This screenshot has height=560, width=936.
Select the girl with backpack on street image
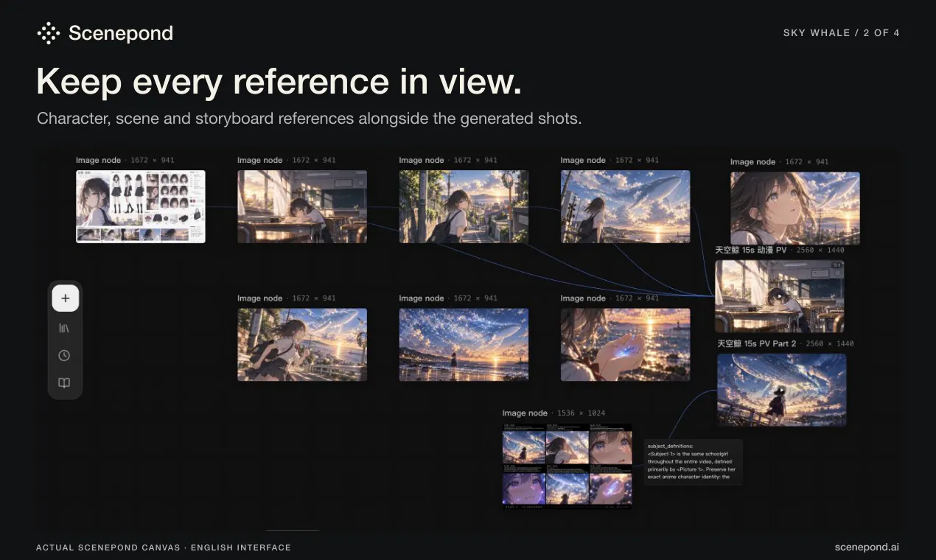(464, 206)
